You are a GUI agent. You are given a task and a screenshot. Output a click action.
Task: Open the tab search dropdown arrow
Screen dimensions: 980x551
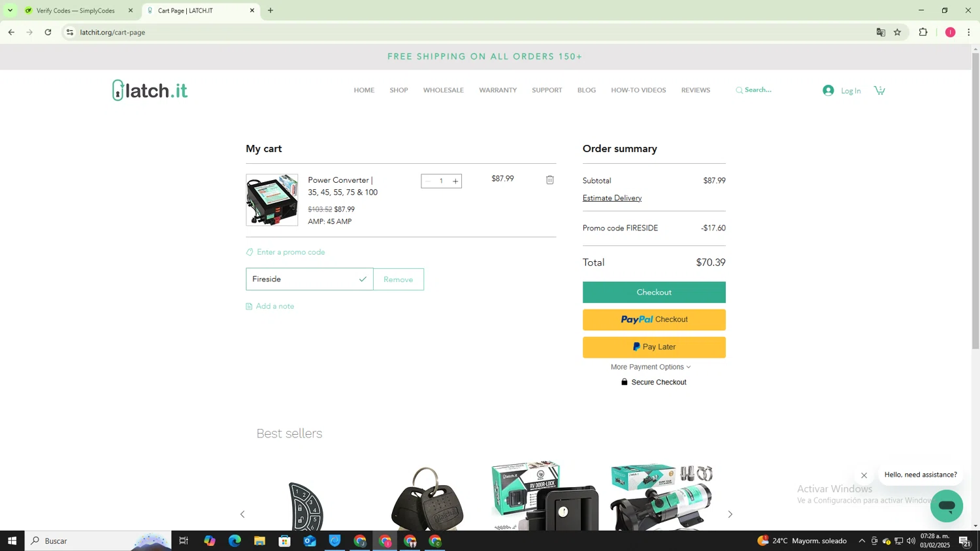[x=10, y=10]
